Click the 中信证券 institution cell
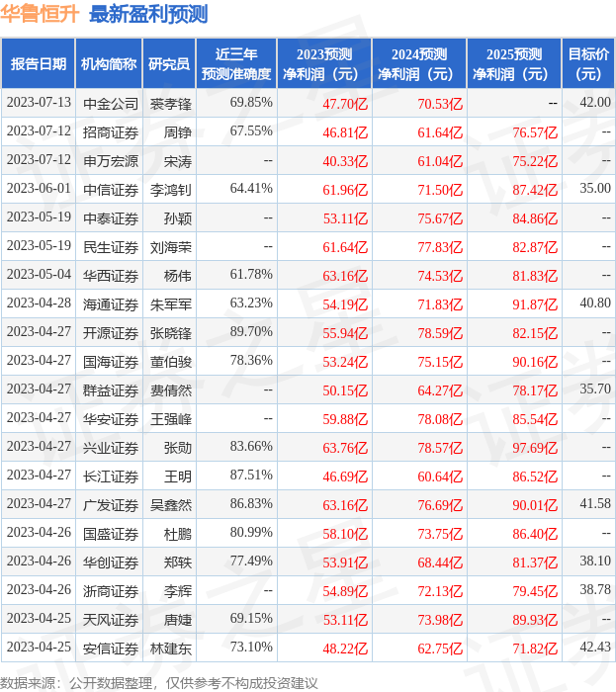 click(x=111, y=190)
